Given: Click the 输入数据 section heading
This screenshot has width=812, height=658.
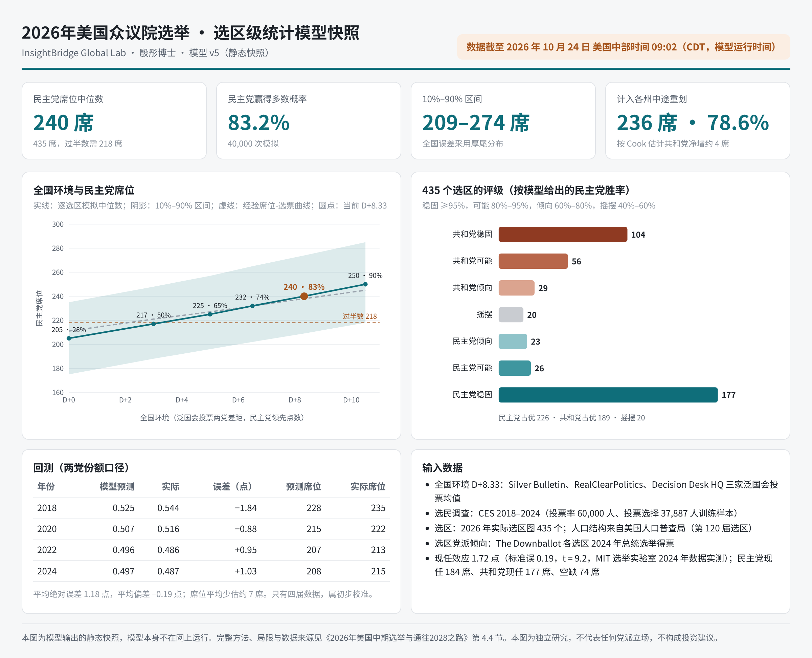Looking at the screenshot, I should tap(442, 468).
